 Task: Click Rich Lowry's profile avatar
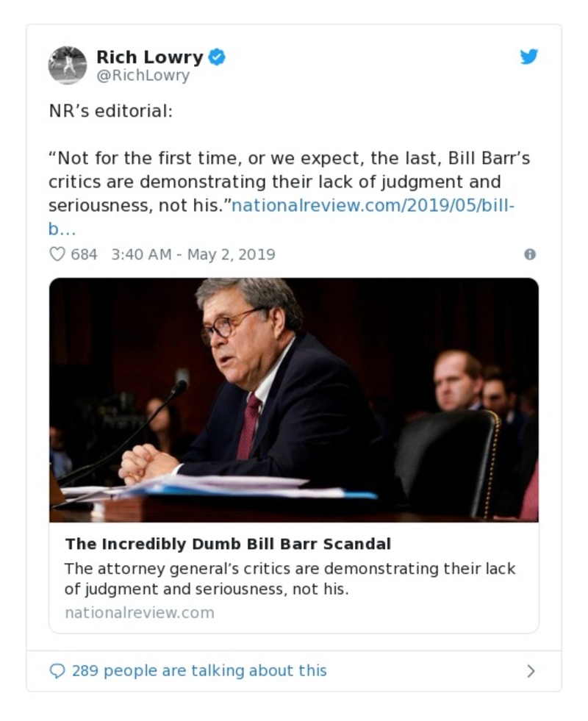(67, 65)
